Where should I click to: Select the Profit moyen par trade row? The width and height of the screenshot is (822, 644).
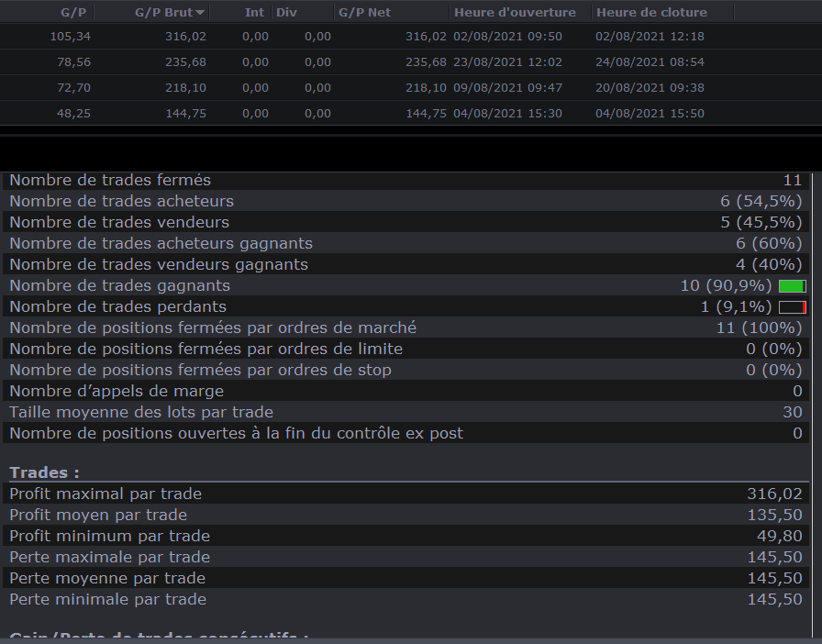pos(405,515)
